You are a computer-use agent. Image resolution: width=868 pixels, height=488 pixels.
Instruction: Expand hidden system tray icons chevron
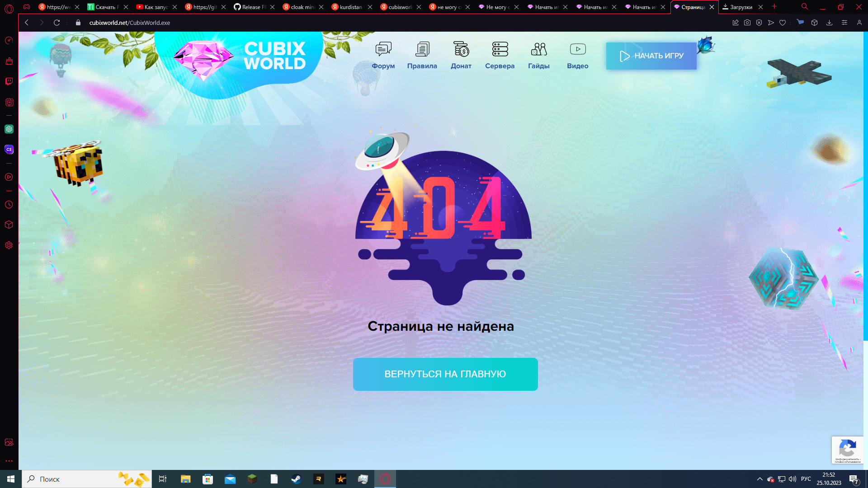pyautogui.click(x=760, y=479)
